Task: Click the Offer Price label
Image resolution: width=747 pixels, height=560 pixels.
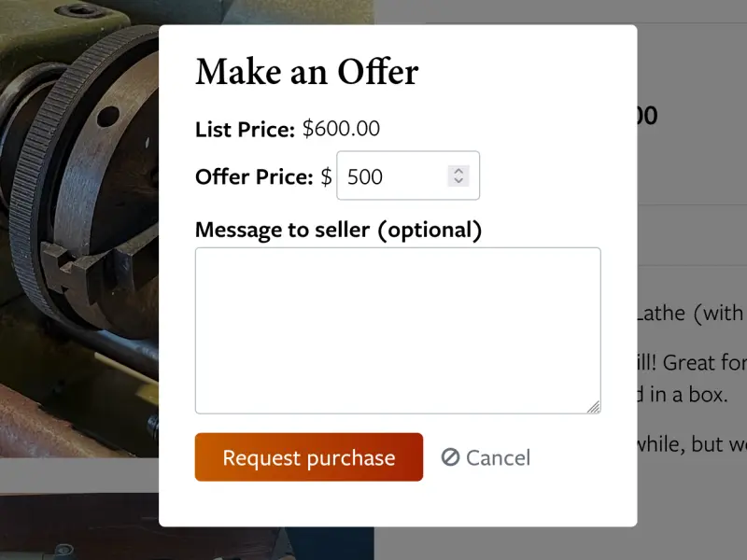Action: tap(254, 176)
